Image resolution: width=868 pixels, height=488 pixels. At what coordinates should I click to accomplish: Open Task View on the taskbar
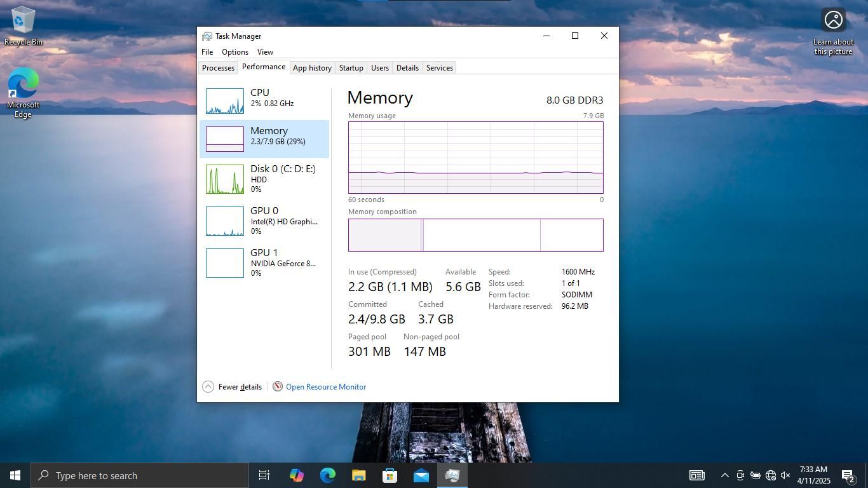264,475
